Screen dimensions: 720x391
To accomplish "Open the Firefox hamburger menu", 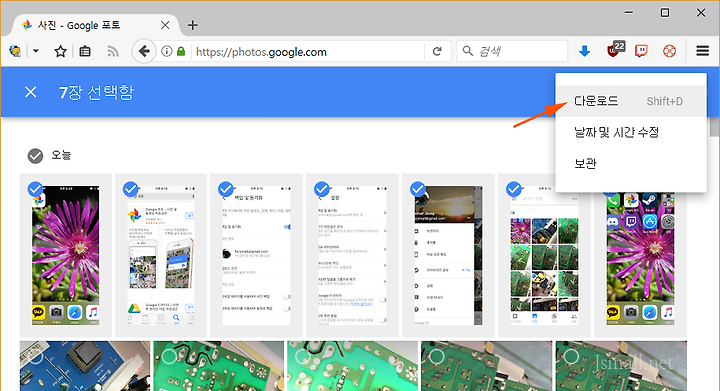I will click(703, 51).
